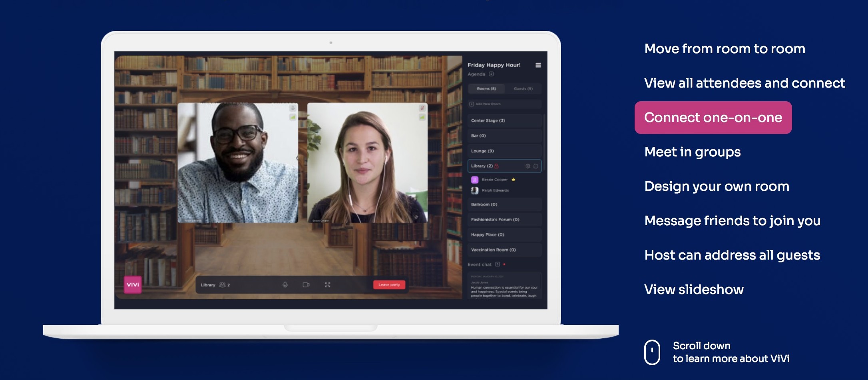Enter fullscreen with the expand icon
The height and width of the screenshot is (380, 868).
[x=327, y=285]
